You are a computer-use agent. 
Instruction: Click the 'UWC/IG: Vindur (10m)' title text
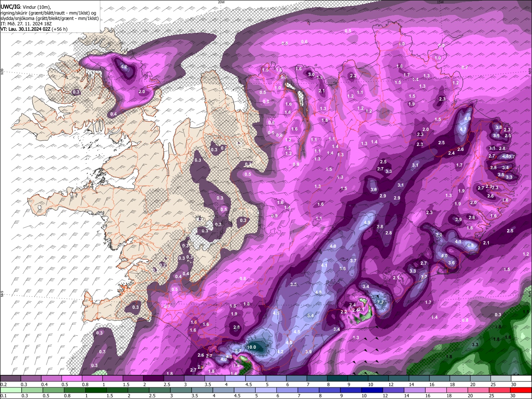point(26,7)
